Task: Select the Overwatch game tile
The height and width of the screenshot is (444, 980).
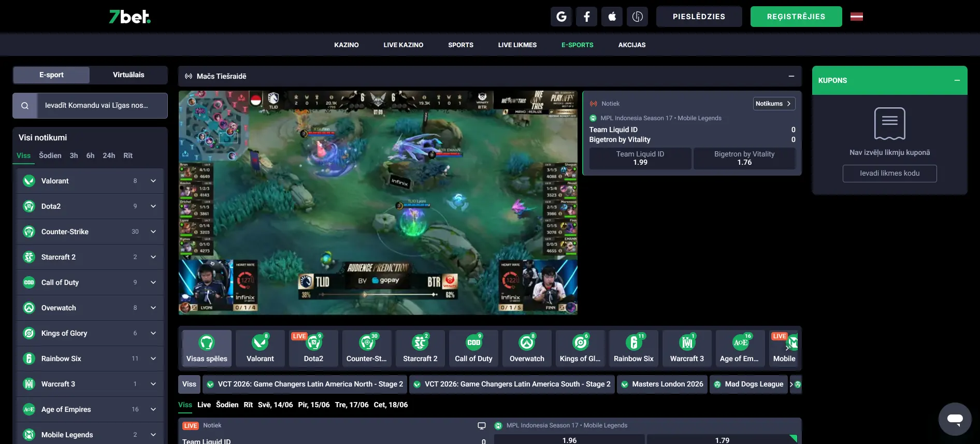Action: [527, 348]
